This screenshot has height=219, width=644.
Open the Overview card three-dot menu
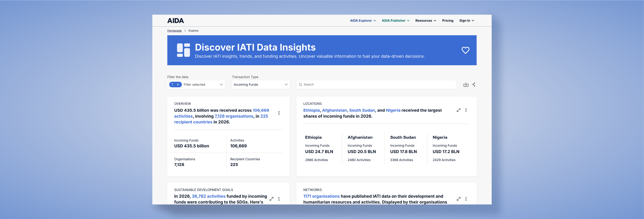pos(279,113)
